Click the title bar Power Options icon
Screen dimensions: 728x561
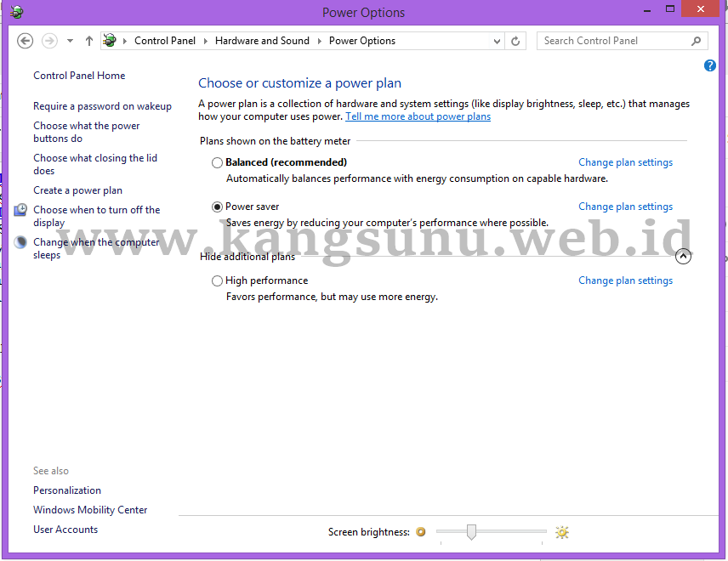pos(16,12)
